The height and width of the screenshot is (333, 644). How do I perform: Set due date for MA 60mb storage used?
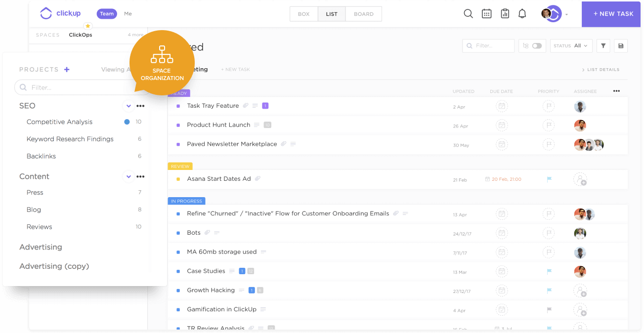pos(502,252)
